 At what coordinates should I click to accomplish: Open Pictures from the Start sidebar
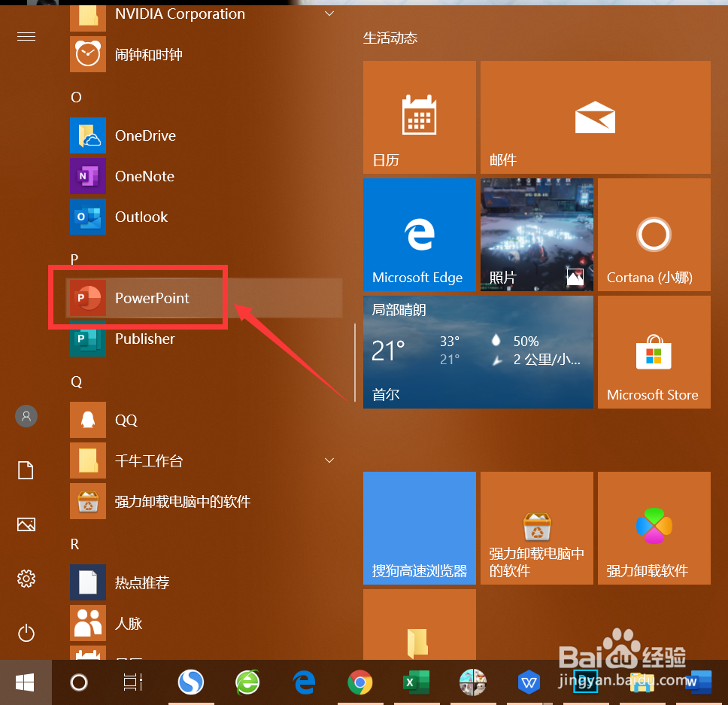tap(26, 524)
